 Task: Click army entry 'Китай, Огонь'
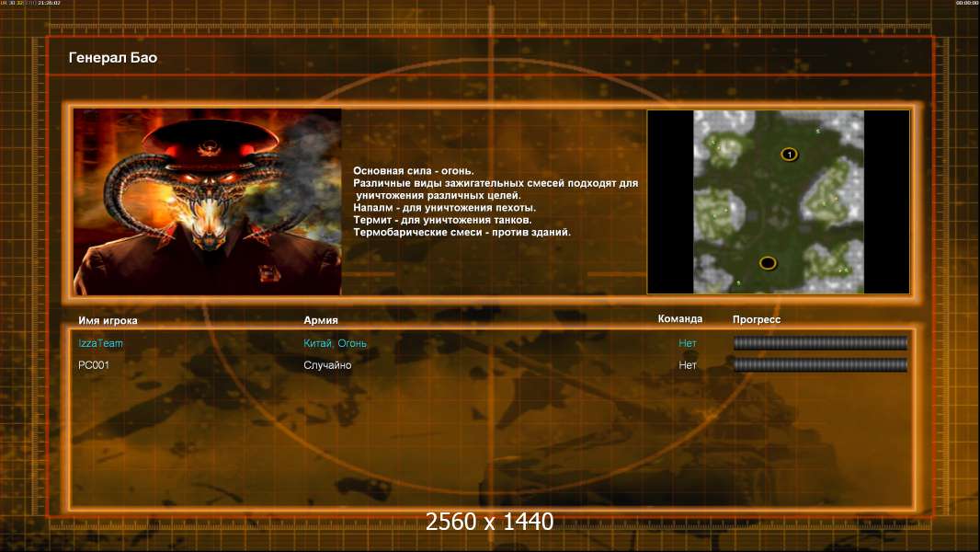point(335,343)
